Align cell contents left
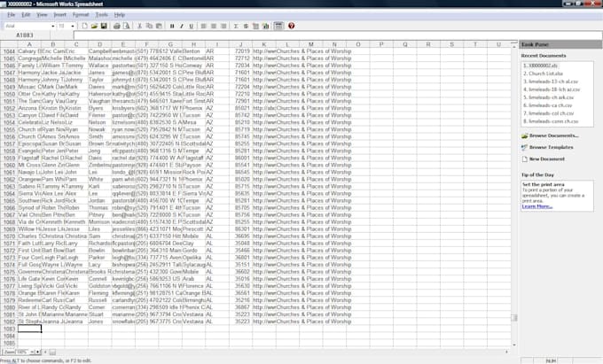603x364 pixels. coord(203,26)
